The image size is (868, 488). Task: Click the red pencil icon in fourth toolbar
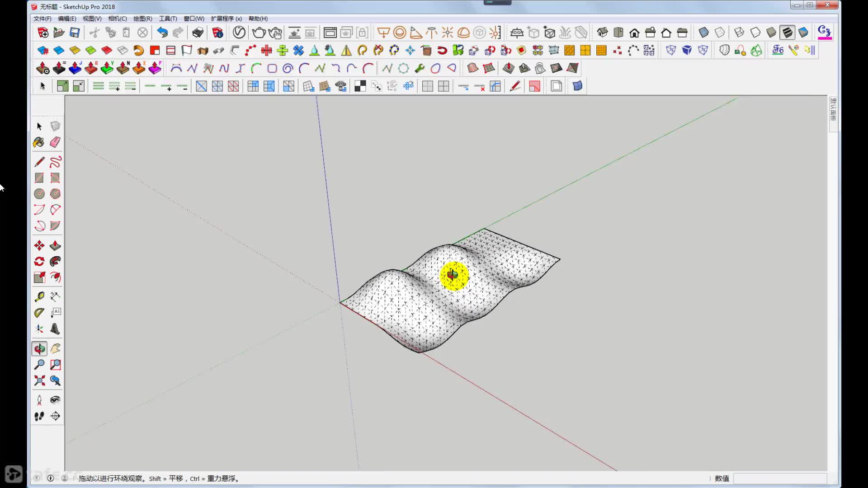click(515, 86)
